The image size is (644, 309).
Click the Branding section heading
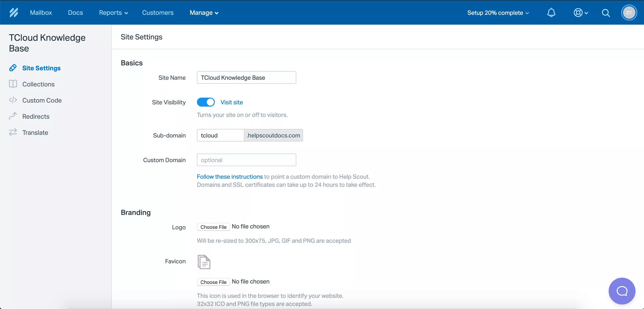[136, 212]
